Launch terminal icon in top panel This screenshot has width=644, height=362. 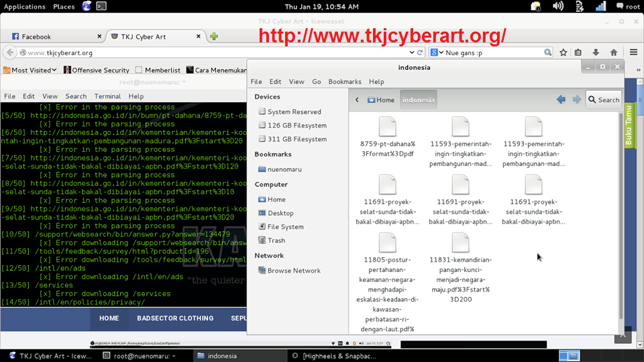tap(101, 6)
